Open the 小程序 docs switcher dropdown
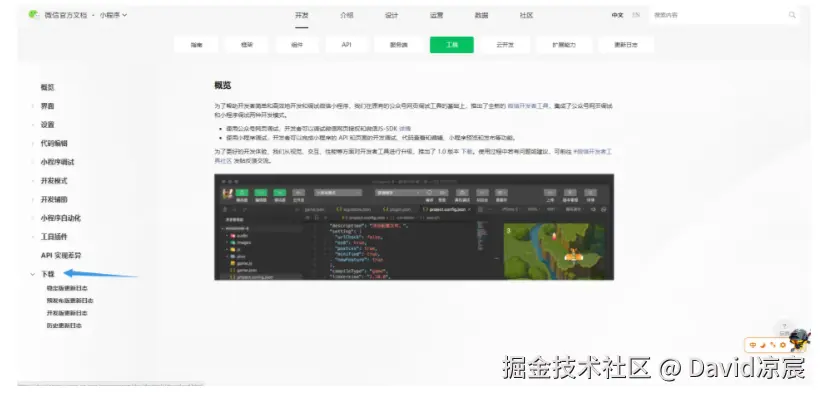Image resolution: width=820 pixels, height=396 pixels. pos(113,15)
